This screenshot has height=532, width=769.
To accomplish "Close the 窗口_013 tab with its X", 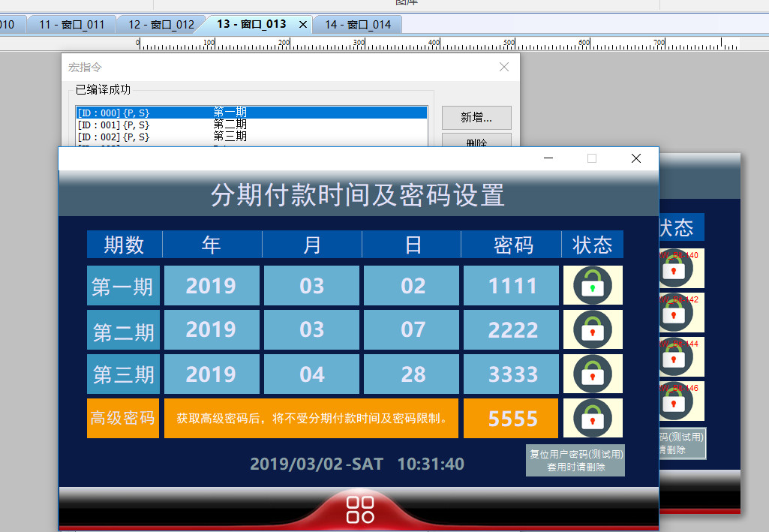I will [x=303, y=25].
